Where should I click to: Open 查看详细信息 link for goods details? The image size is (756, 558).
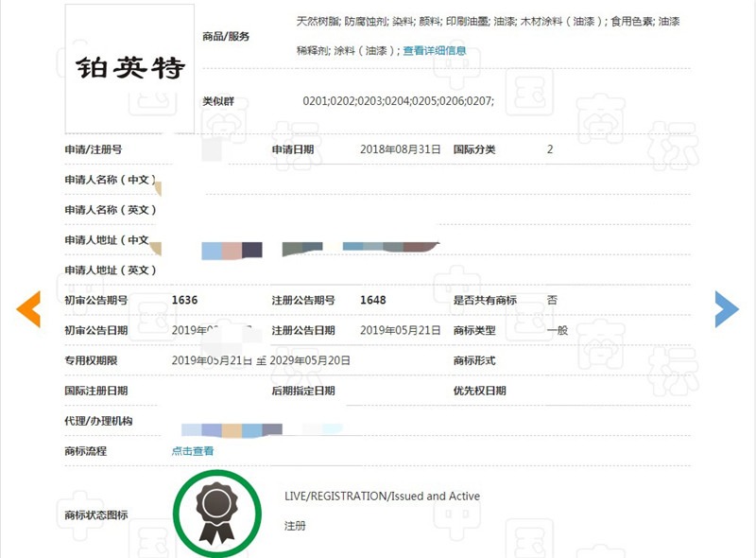pos(435,51)
